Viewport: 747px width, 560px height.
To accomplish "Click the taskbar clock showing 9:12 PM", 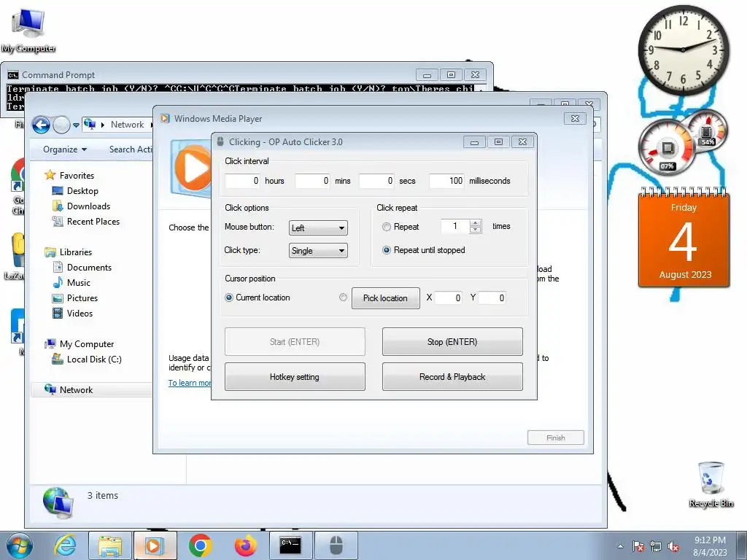I will tap(710, 546).
